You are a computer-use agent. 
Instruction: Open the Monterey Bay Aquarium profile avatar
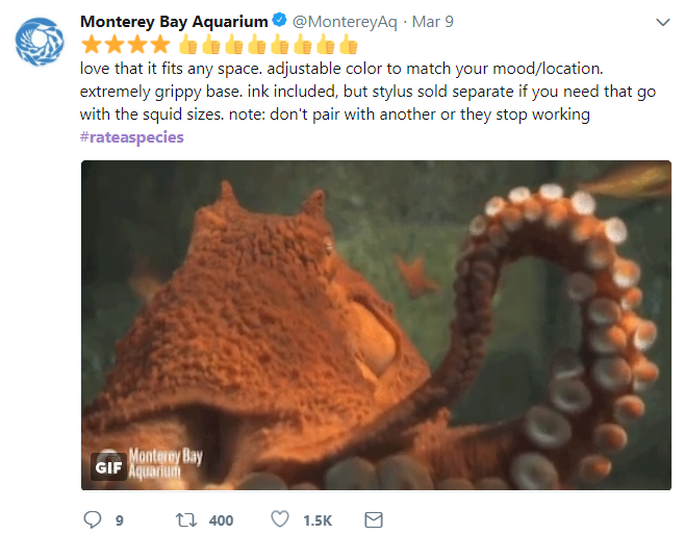[x=39, y=42]
